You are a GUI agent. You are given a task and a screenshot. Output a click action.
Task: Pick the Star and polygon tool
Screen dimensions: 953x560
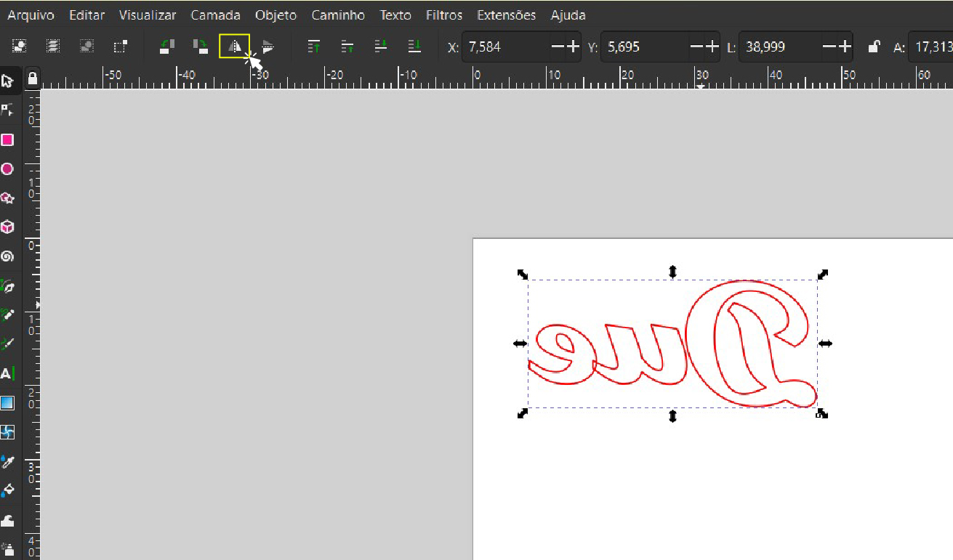pos(8,198)
